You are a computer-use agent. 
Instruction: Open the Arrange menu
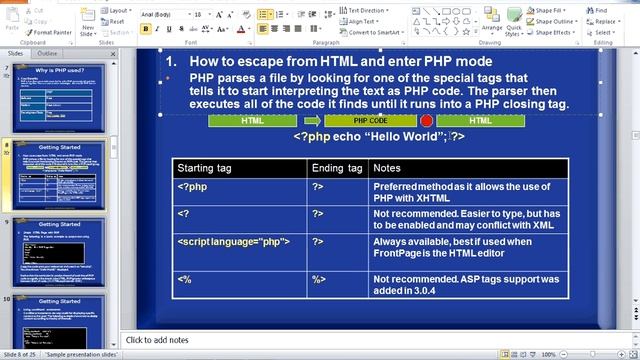point(492,20)
